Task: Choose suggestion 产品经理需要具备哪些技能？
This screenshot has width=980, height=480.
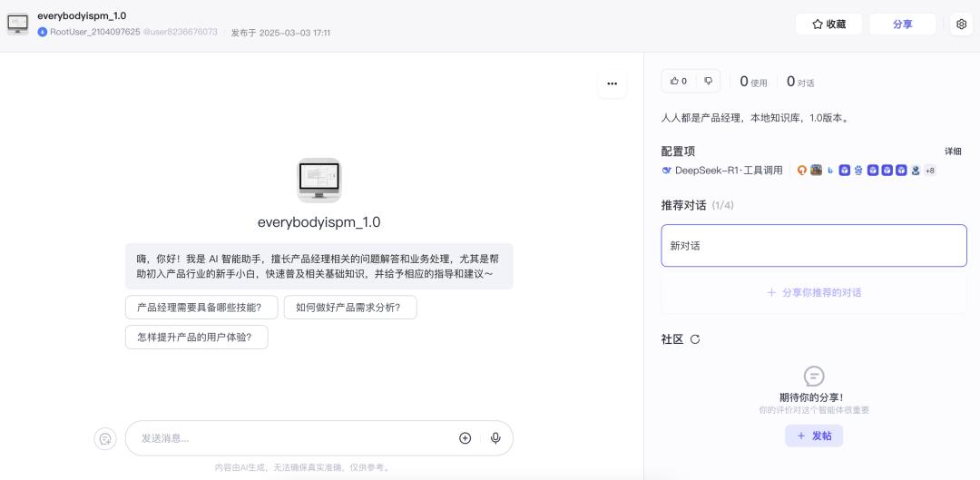Action: pyautogui.click(x=200, y=307)
